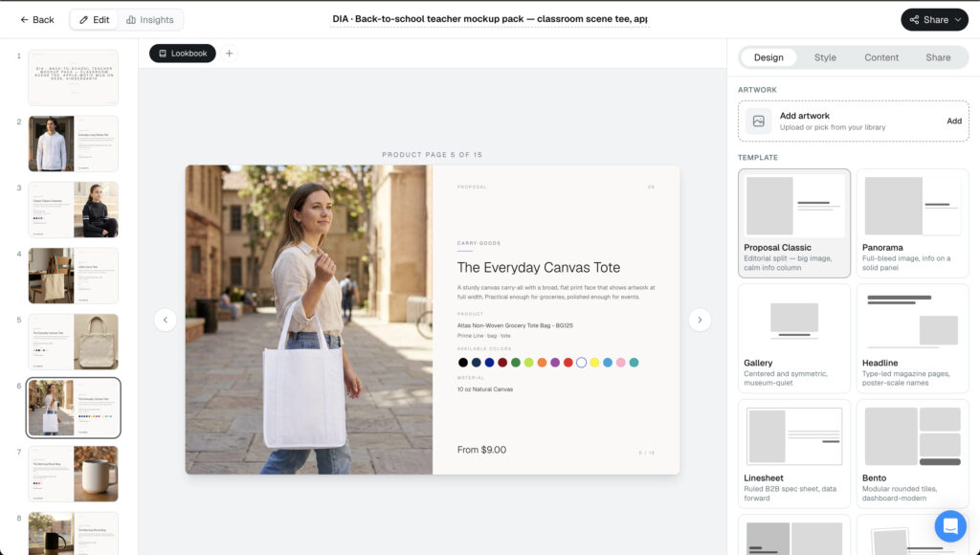Choose the Bento template
Image resolution: width=980 pixels, height=555 pixels.
(912, 454)
